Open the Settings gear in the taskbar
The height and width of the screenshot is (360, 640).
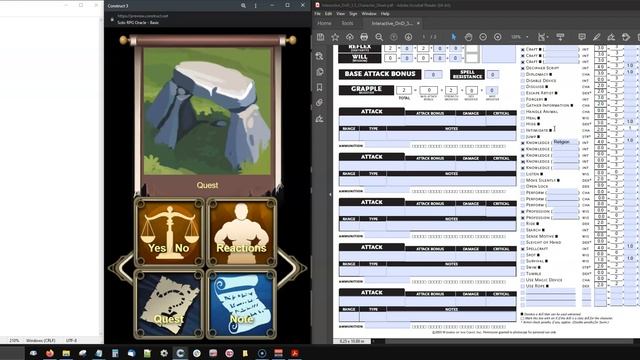tap(164, 353)
